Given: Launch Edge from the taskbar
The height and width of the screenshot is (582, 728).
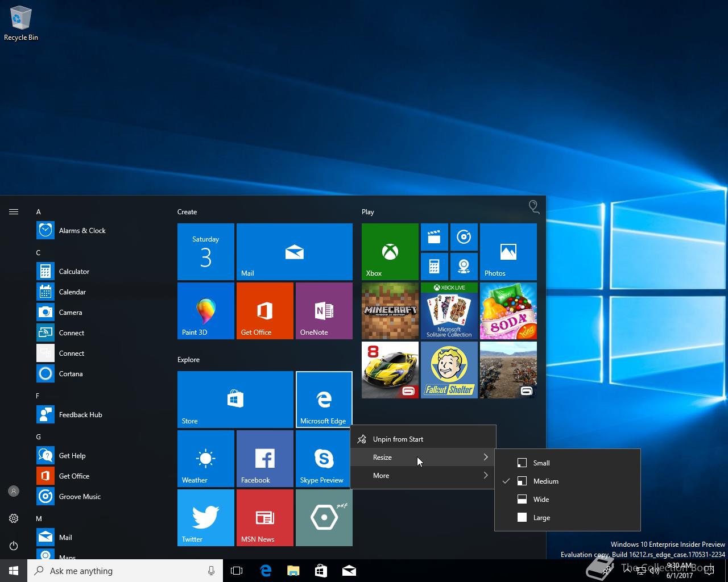Looking at the screenshot, I should coord(266,571).
